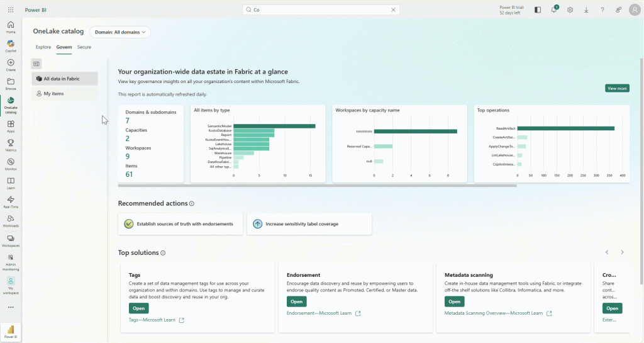Expand the Domain: All domains dropdown
The image size is (644, 343).
click(x=119, y=31)
